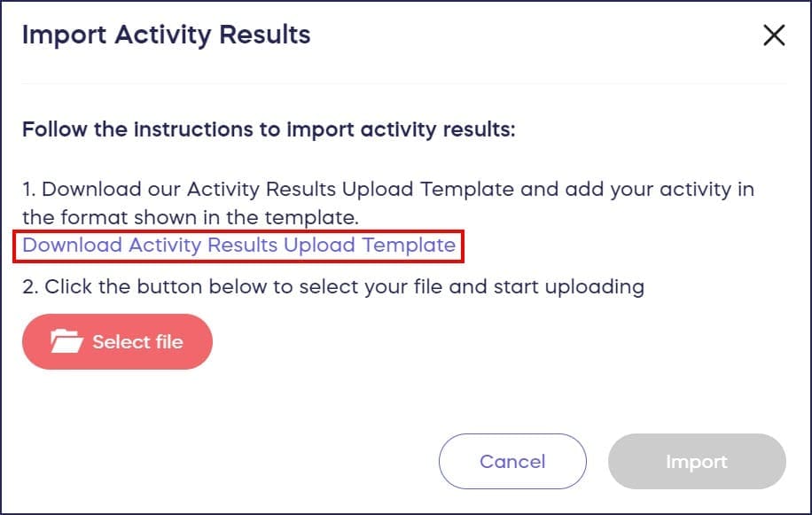This screenshot has width=812, height=515.
Task: Cancel the activity results import
Action: [512, 461]
